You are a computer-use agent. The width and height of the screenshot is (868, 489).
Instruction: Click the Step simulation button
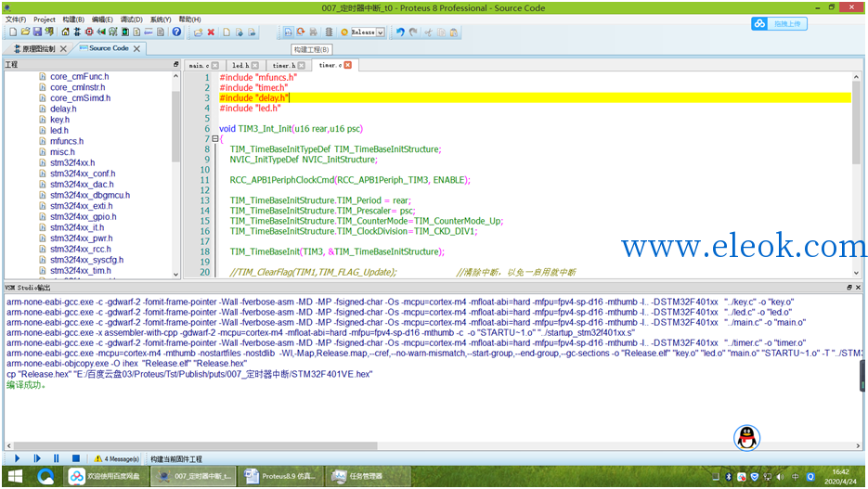coord(37,458)
